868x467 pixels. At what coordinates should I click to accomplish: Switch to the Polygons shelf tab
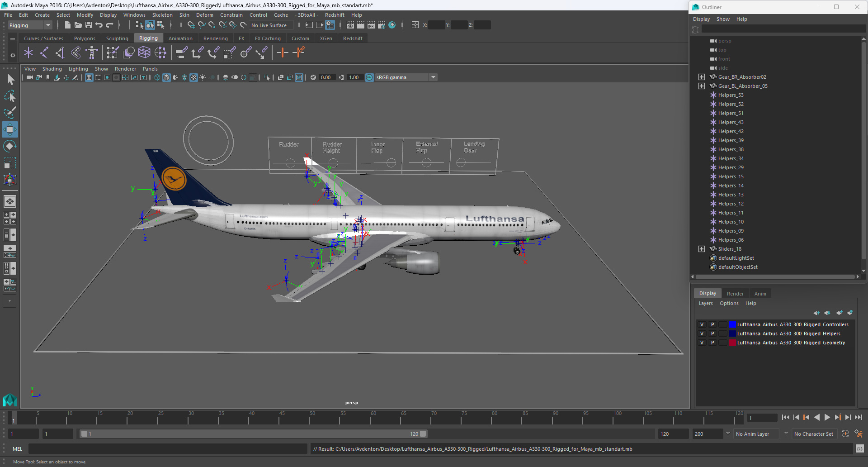(85, 38)
